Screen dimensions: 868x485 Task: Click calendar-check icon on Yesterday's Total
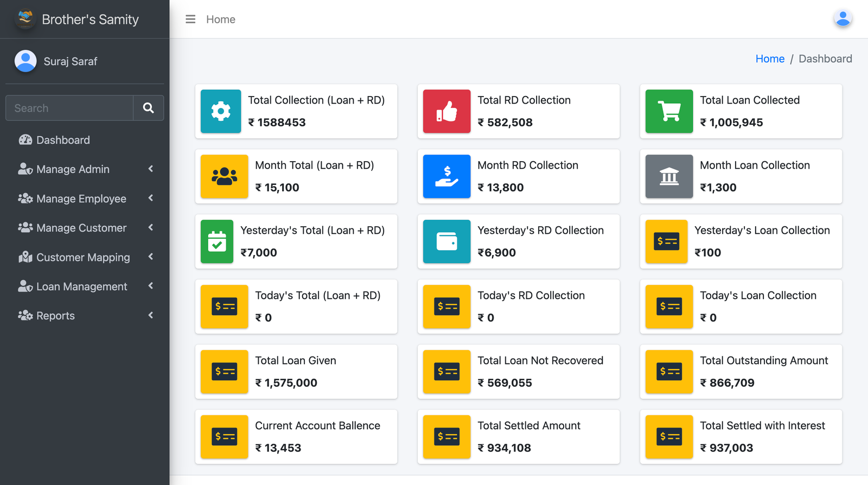coord(217,241)
